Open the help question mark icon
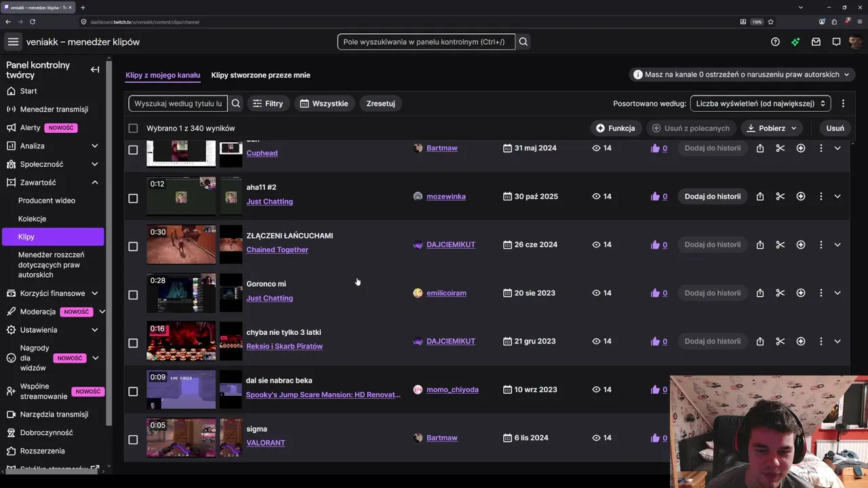This screenshot has height=488, width=868. [775, 42]
